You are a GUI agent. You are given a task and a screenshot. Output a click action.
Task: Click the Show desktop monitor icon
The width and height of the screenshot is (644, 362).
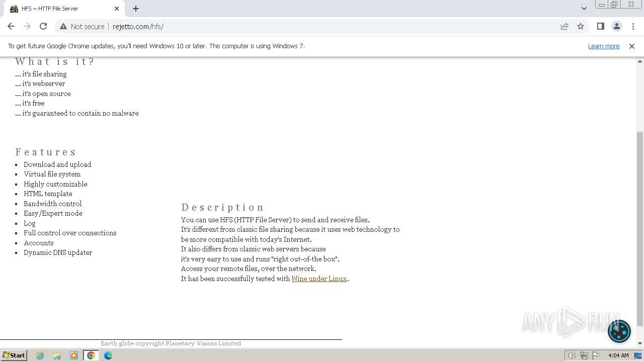(x=638, y=355)
